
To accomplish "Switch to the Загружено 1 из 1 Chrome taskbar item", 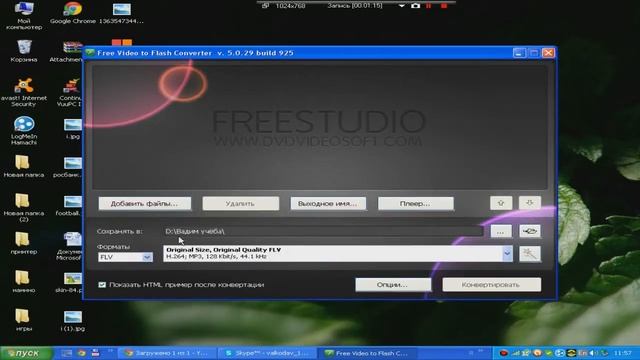I will click(166, 353).
